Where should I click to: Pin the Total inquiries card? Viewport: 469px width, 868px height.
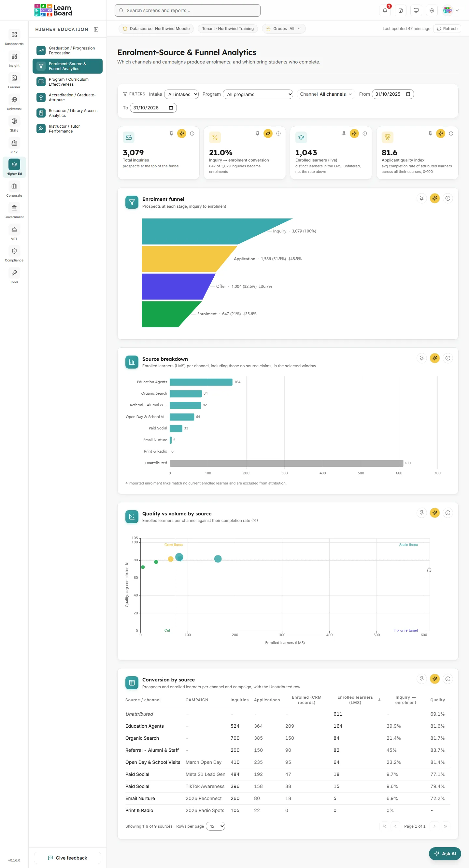pos(171,133)
